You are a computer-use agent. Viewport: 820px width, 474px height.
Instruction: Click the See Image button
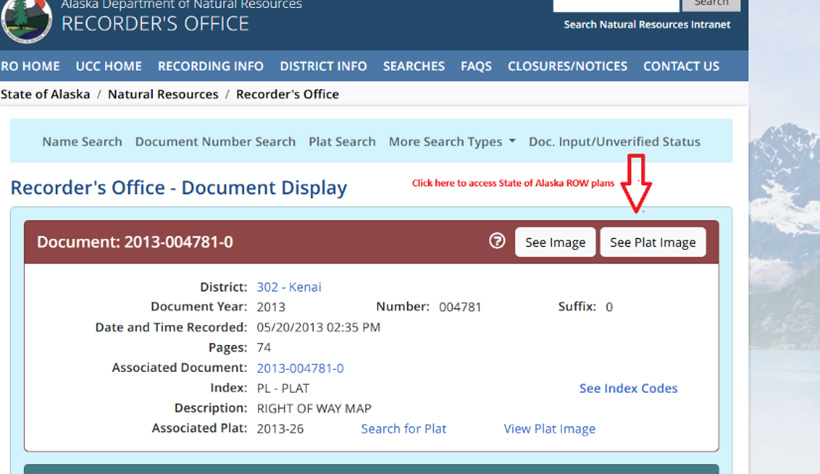point(555,242)
